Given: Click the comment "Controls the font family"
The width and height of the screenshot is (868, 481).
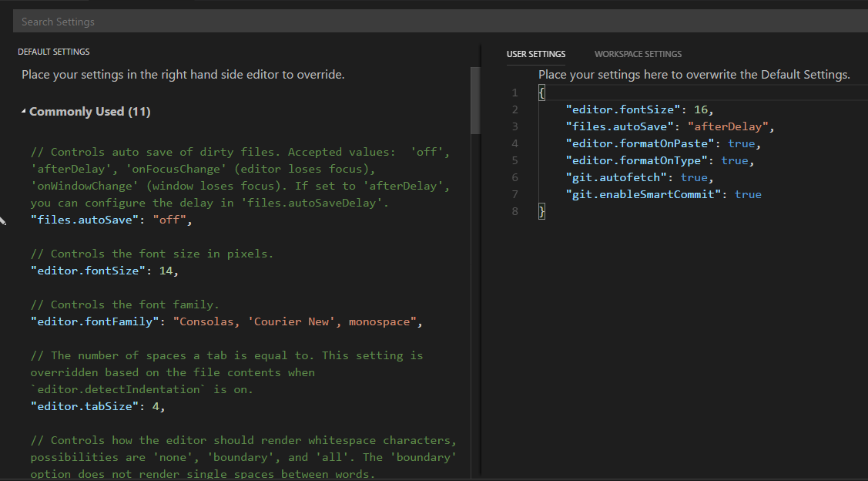Looking at the screenshot, I should tap(125, 304).
